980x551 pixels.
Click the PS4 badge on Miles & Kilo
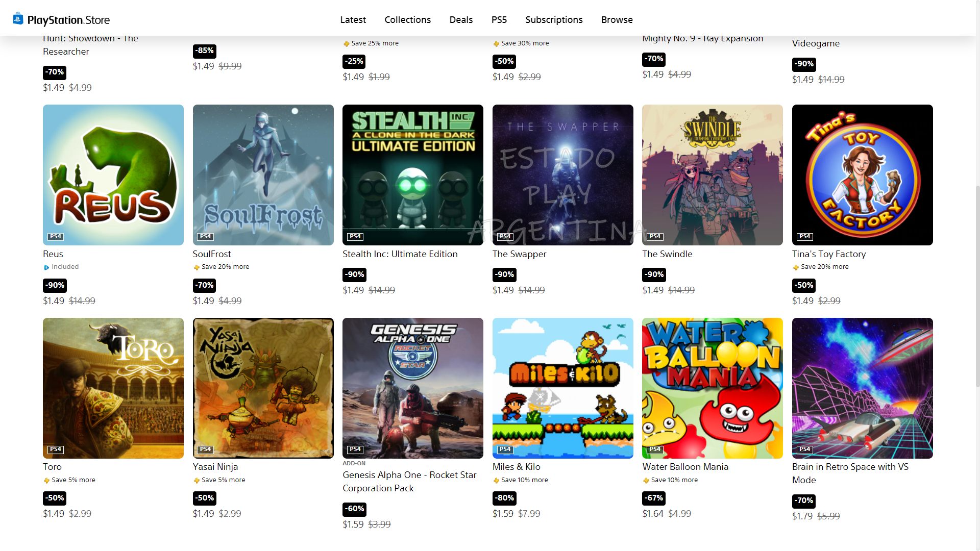[505, 449]
